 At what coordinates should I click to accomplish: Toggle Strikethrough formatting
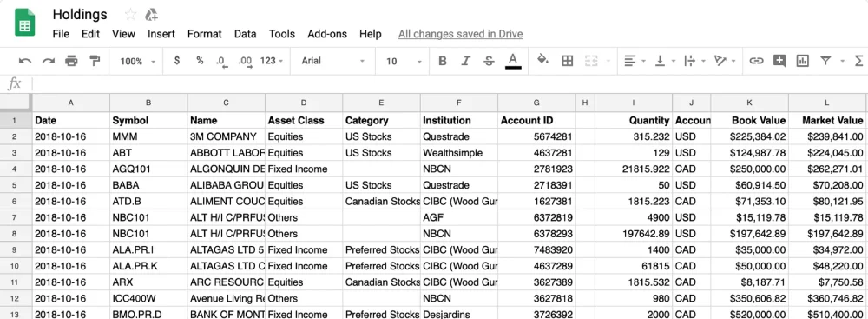click(489, 61)
